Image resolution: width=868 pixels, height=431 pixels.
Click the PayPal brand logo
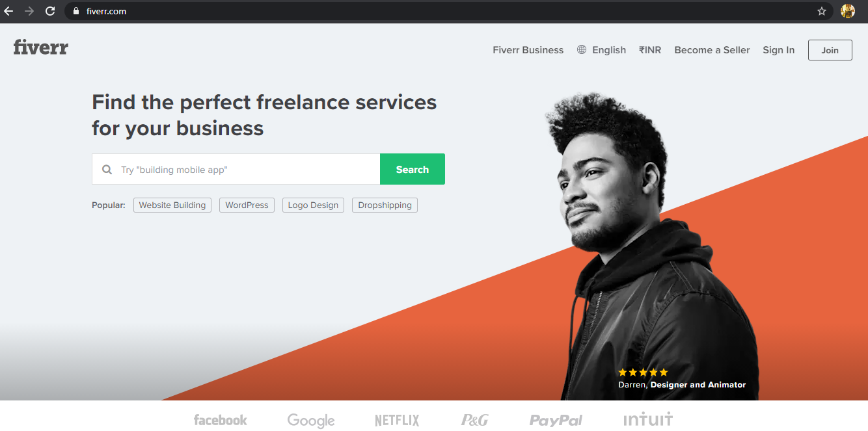click(x=555, y=420)
